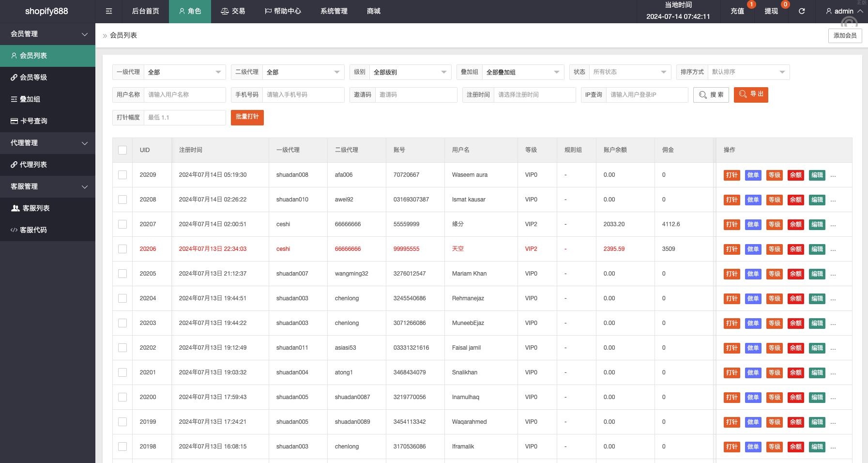Click the magnifier 搜索 search button
The height and width of the screenshot is (463, 868).
pyautogui.click(x=711, y=95)
